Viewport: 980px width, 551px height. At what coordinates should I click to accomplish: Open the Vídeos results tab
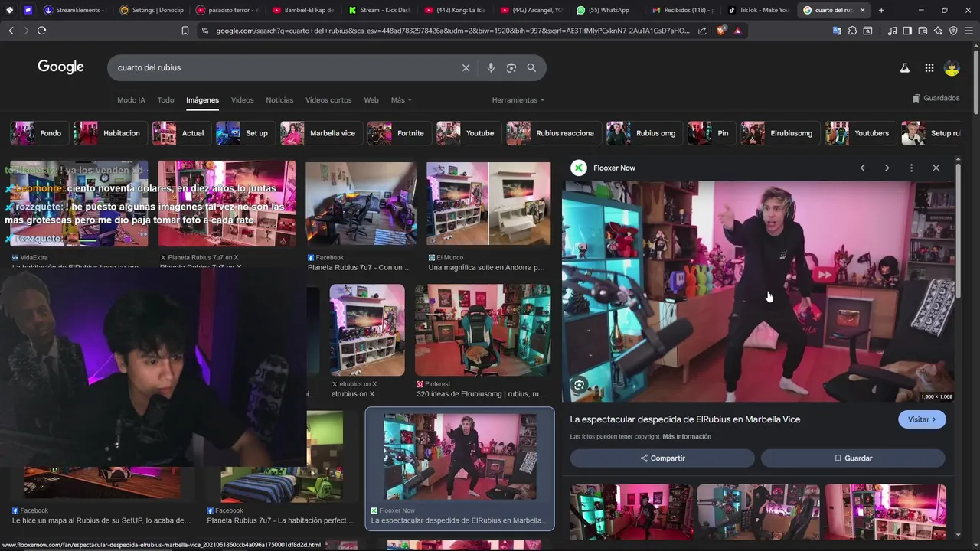[x=242, y=100]
